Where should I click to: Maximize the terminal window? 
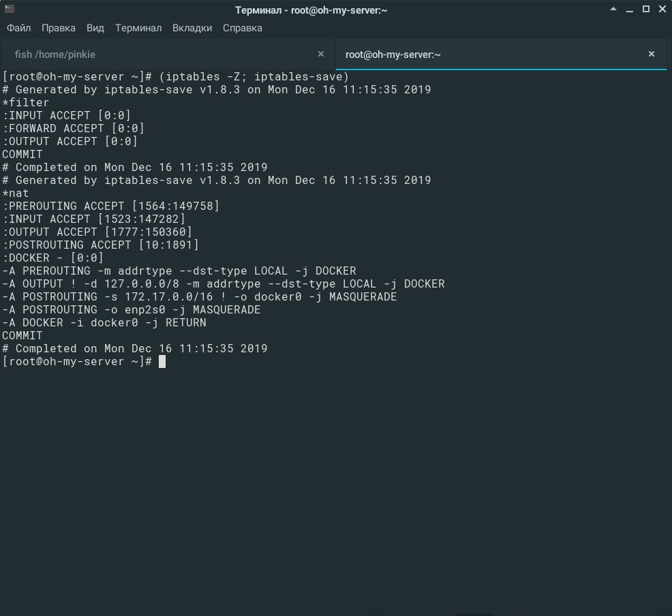tap(646, 9)
